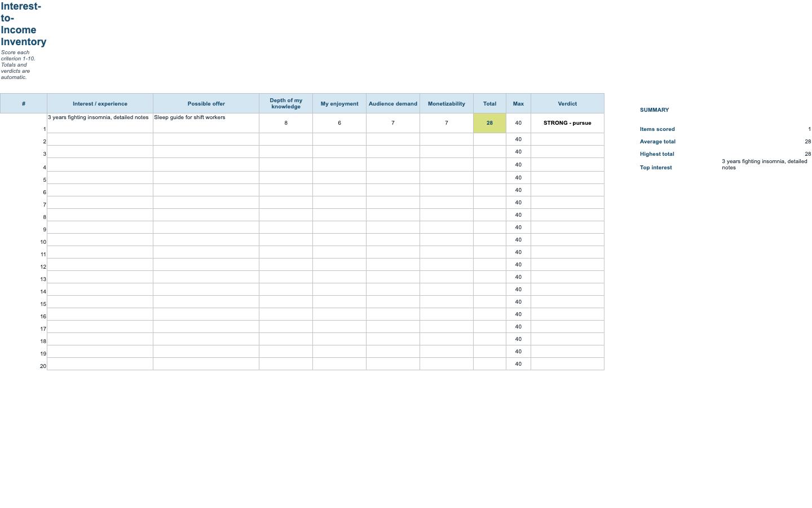
Task: Click the empty Possible offer cell in row 3
Action: tap(206, 152)
